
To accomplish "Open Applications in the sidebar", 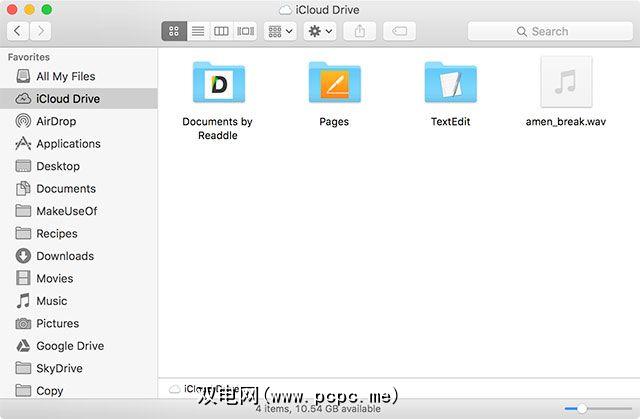I will pos(78,144).
